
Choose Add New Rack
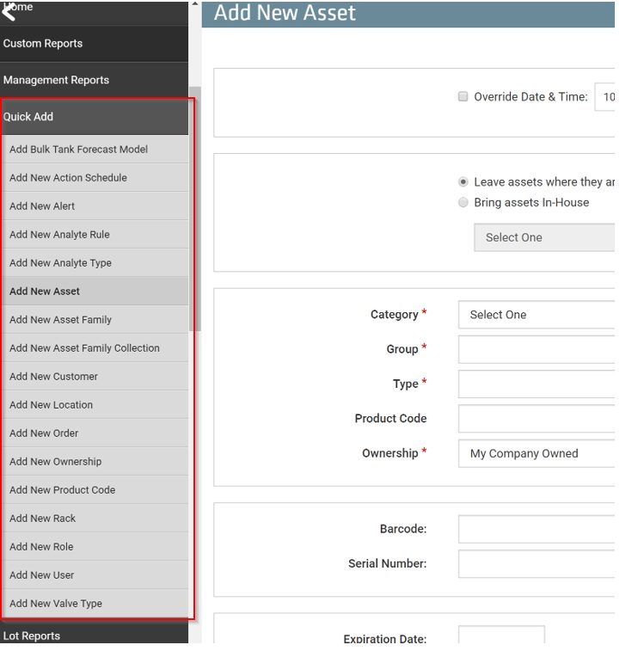click(95, 519)
